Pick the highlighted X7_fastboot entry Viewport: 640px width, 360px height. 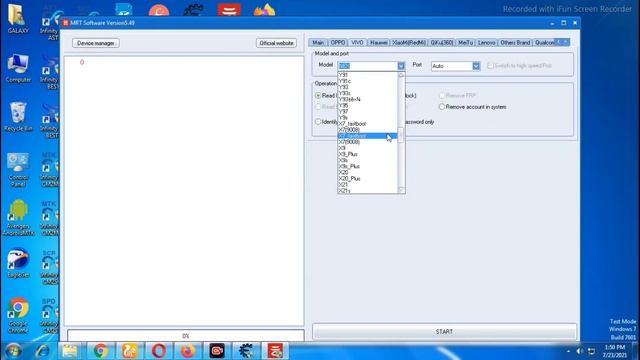tap(368, 136)
